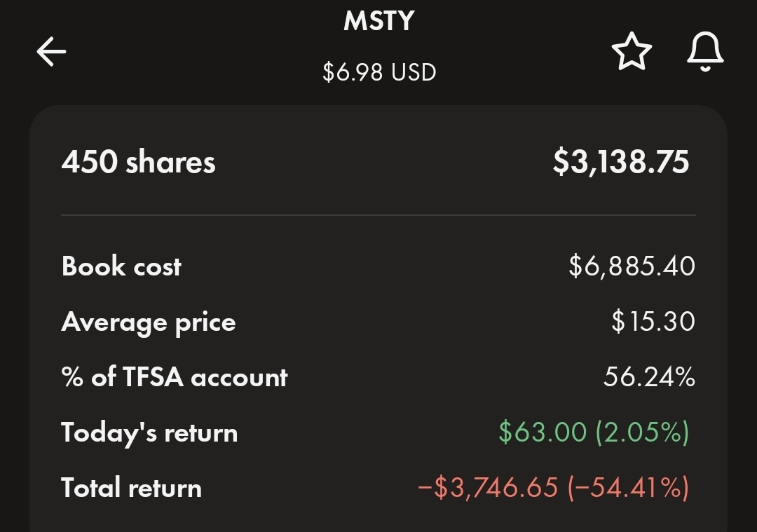Viewport: 757px width, 532px height.
Task: Tap the $15.30 average price value
Action: click(653, 322)
